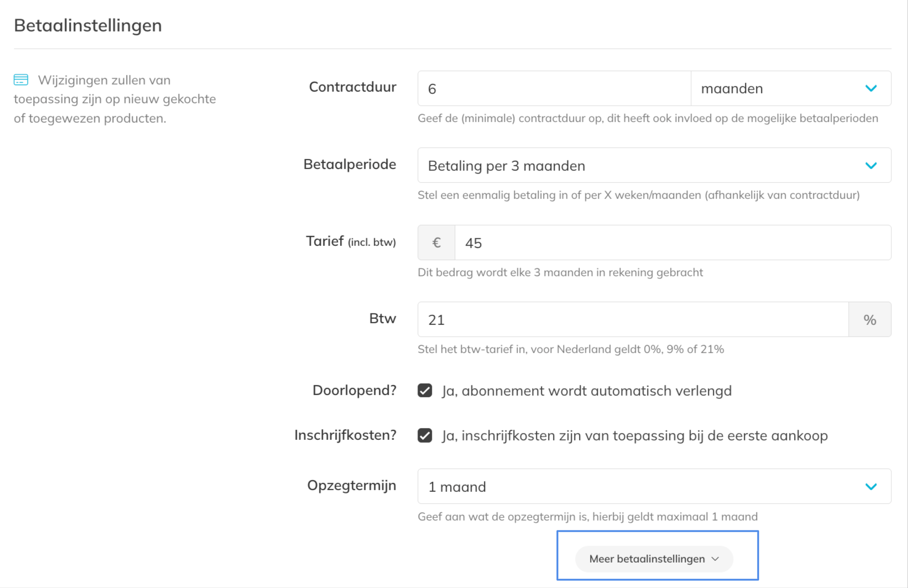The image size is (908, 588).
Task: Click the chevron arrow in maanden selector
Action: pos(871,88)
